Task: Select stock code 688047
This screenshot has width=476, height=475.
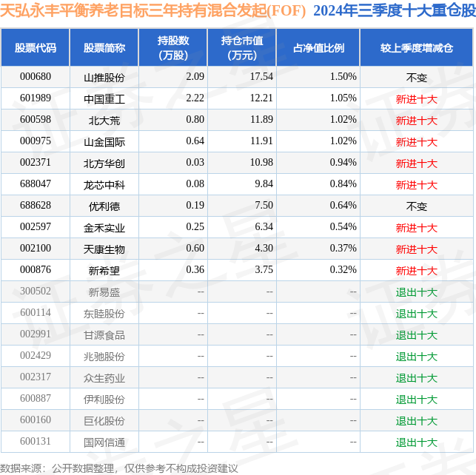Action: coord(36,184)
